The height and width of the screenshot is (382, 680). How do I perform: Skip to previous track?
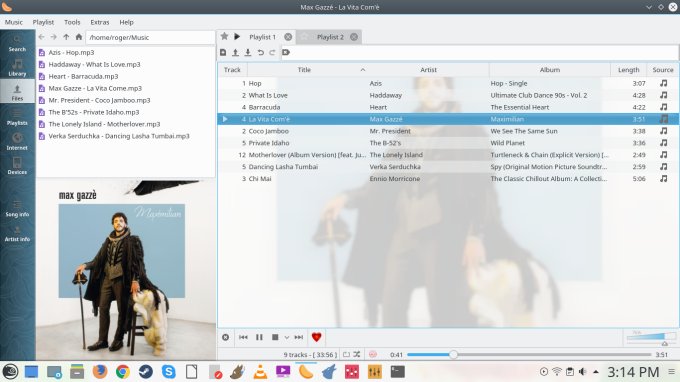(x=243, y=337)
